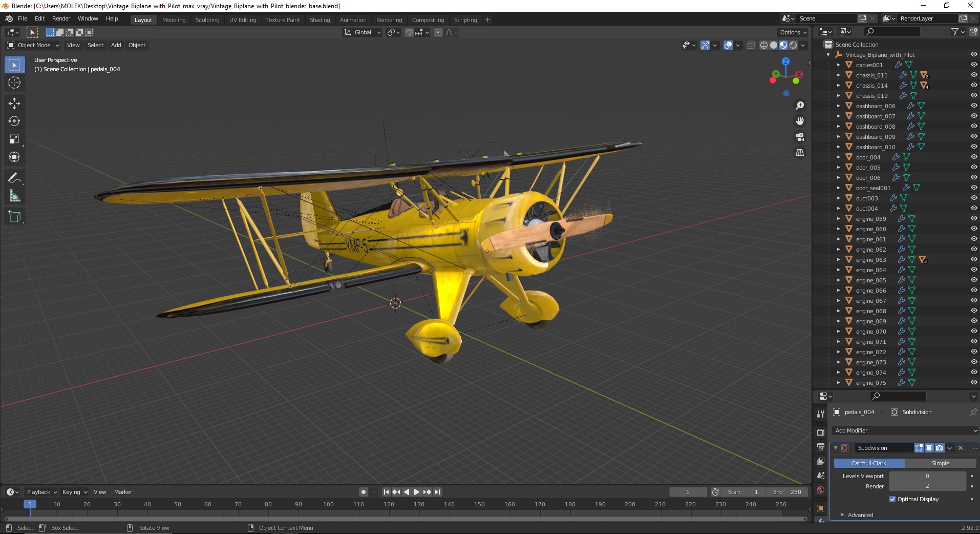
Task: Hide engine_063 with its eye icon
Action: (974, 259)
